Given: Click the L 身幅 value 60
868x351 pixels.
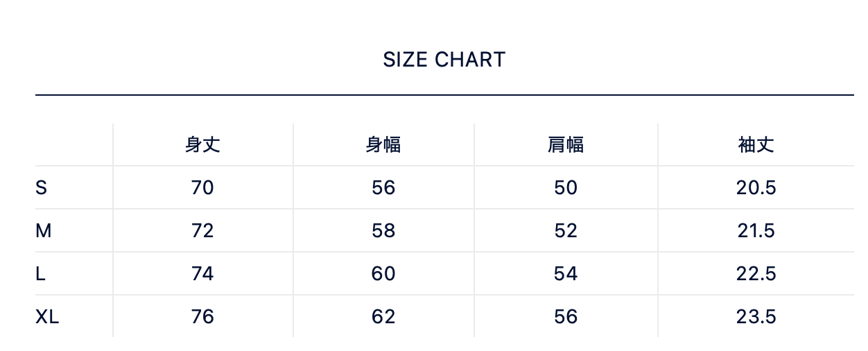Looking at the screenshot, I should point(383,273).
